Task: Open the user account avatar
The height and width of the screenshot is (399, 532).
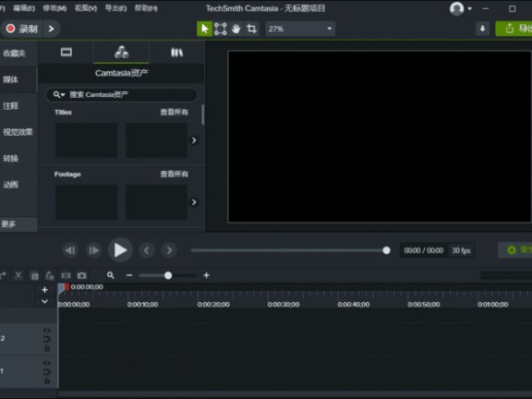Action: click(456, 8)
